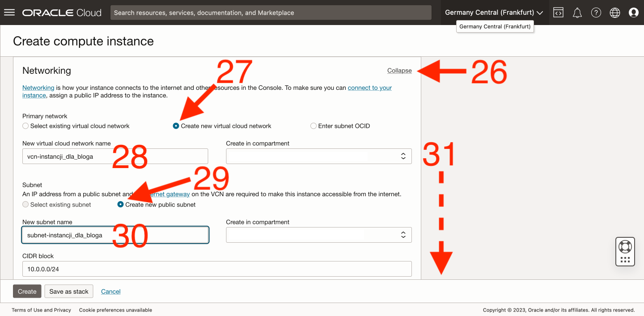The image size is (644, 316).
Task: Click the Save as stack button
Action: tap(69, 291)
